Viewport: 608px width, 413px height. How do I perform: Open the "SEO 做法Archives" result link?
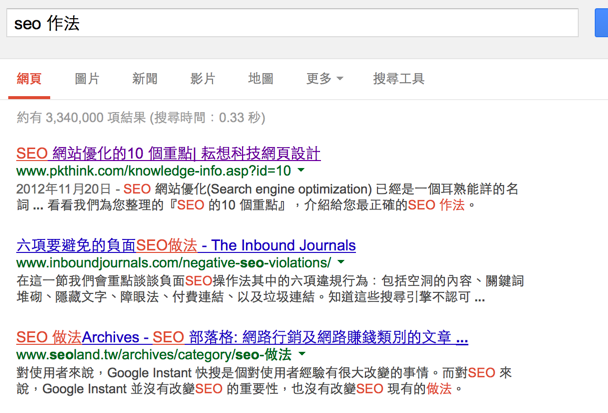[x=241, y=337]
